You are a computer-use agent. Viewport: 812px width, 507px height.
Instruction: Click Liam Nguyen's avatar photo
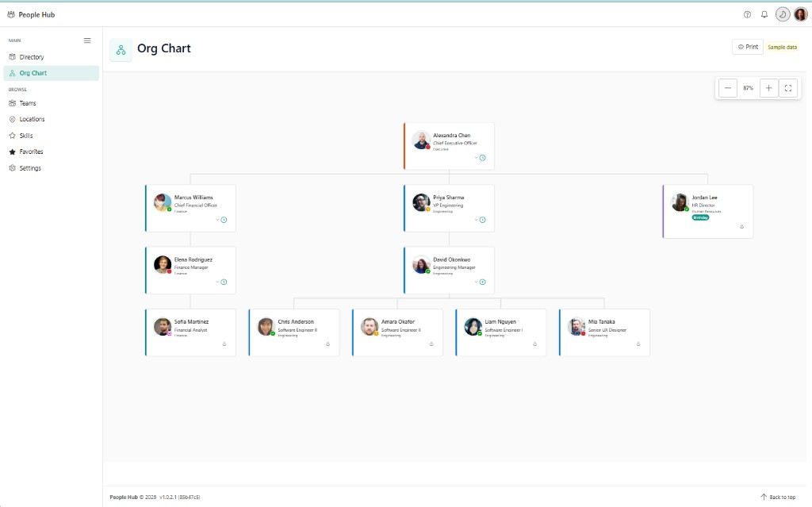click(x=473, y=327)
